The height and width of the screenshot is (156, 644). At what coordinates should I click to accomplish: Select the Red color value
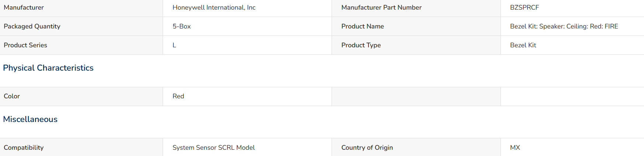(178, 96)
